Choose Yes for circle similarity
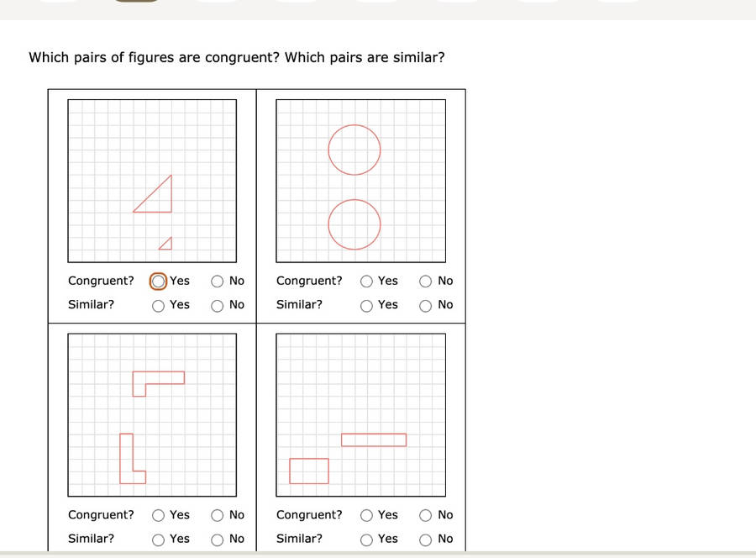The image size is (756, 558). [x=366, y=305]
